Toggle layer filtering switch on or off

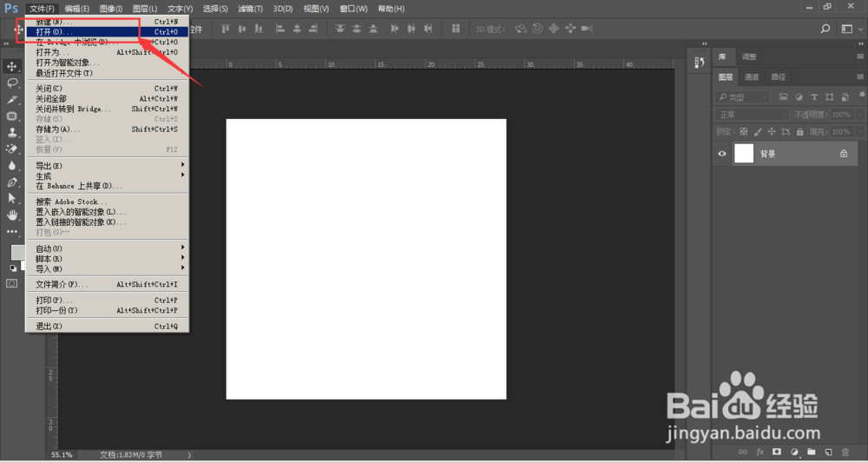[x=862, y=96]
